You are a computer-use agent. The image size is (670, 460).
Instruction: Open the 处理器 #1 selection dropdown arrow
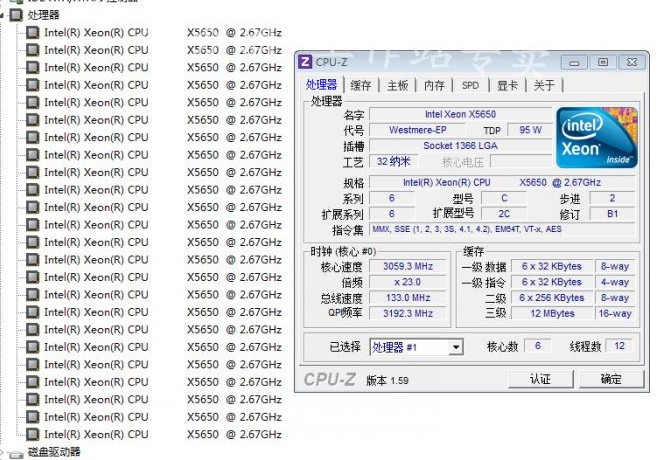tap(456, 347)
